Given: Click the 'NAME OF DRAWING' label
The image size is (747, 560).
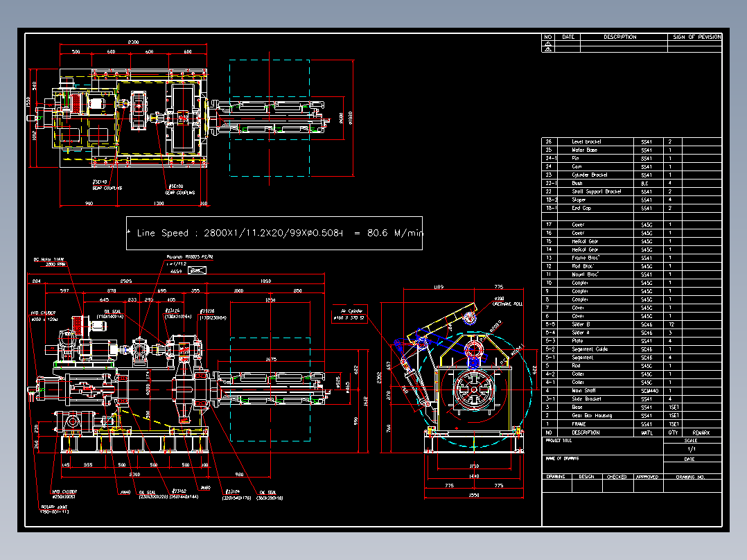Looking at the screenshot, I should (x=562, y=459).
